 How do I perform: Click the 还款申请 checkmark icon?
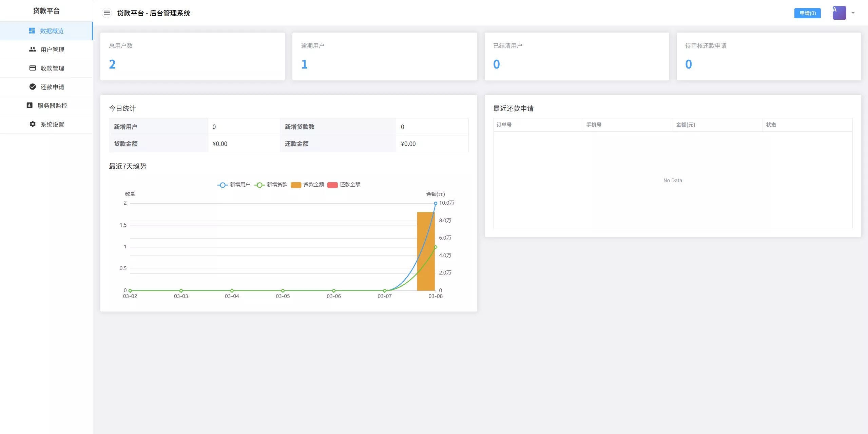pos(32,87)
